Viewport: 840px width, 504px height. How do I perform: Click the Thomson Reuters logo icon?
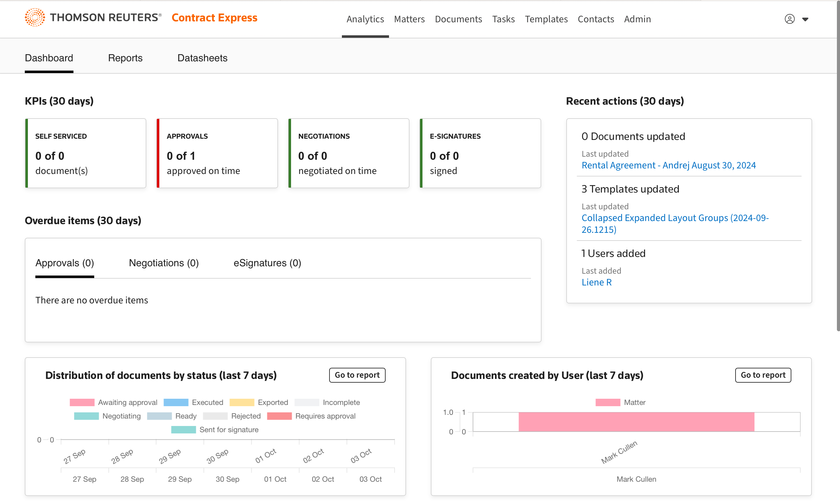click(x=35, y=17)
